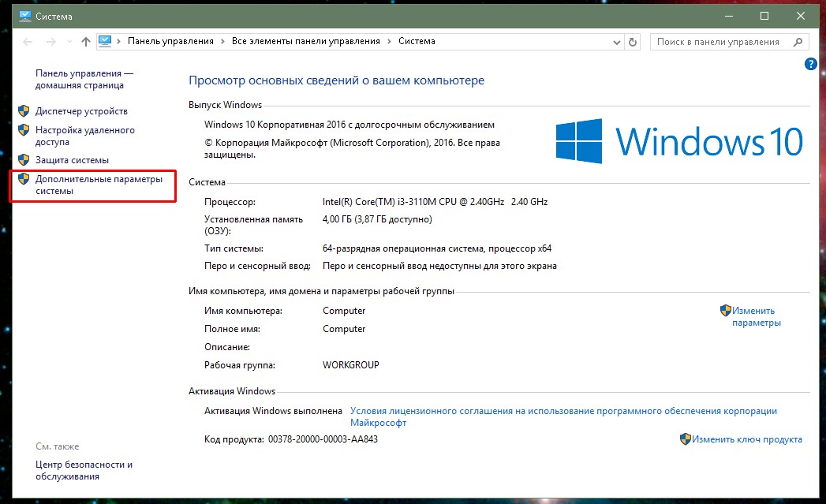Expand chevron after Все элементы панели управления
The height and width of the screenshot is (504, 826).
click(389, 41)
